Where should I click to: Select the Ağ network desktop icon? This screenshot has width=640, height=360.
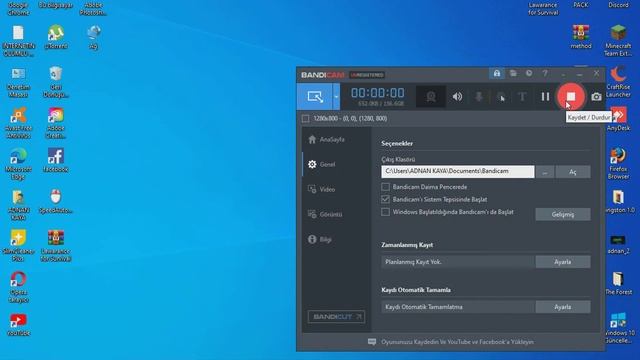click(93, 38)
